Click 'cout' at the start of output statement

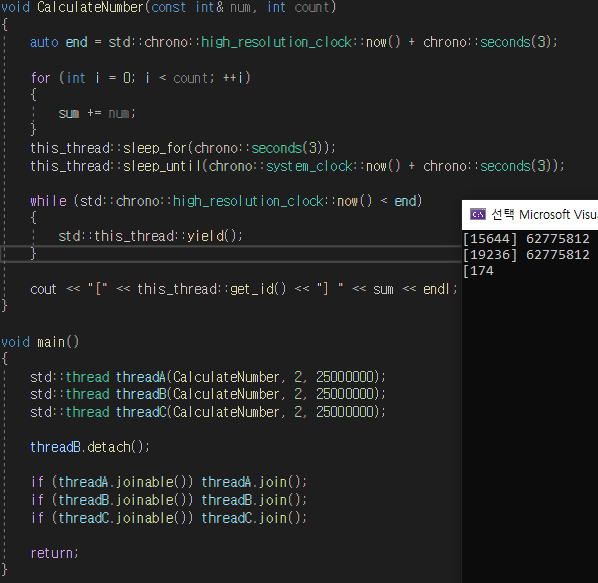pyautogui.click(x=43, y=289)
